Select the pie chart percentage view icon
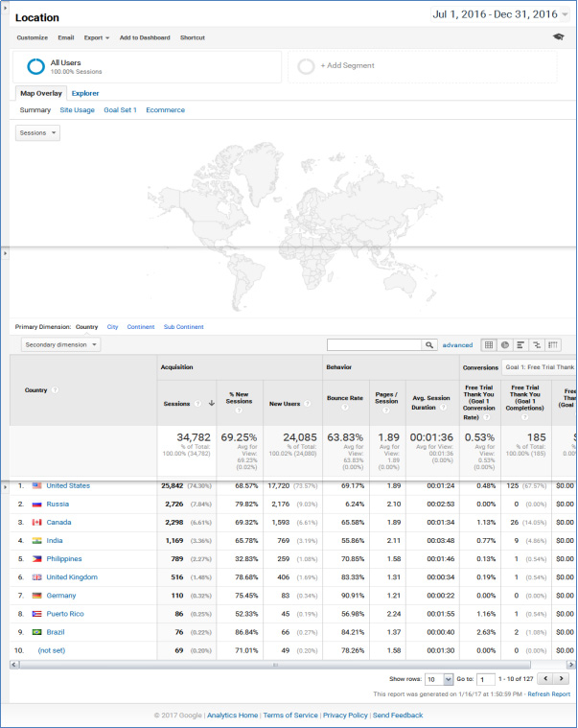 (x=504, y=345)
